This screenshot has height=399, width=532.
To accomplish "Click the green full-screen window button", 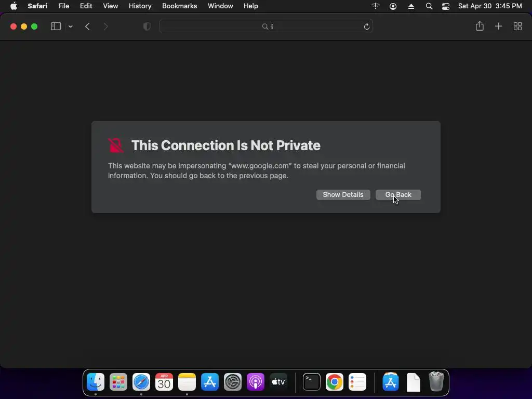I will pos(34,26).
